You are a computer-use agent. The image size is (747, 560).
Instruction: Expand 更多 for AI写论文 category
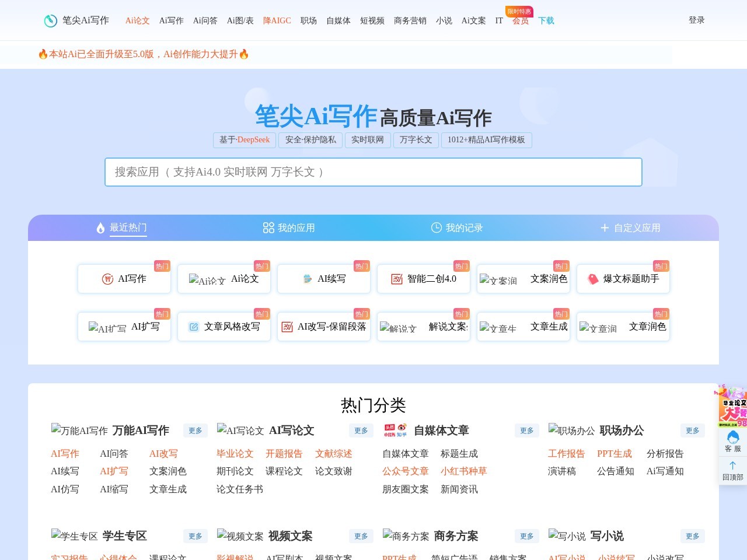coord(361,430)
